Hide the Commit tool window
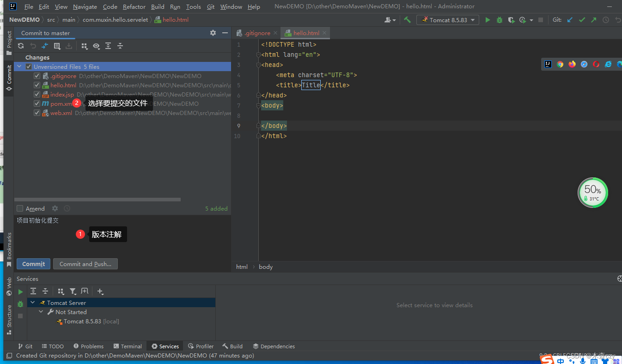 pyautogui.click(x=225, y=33)
